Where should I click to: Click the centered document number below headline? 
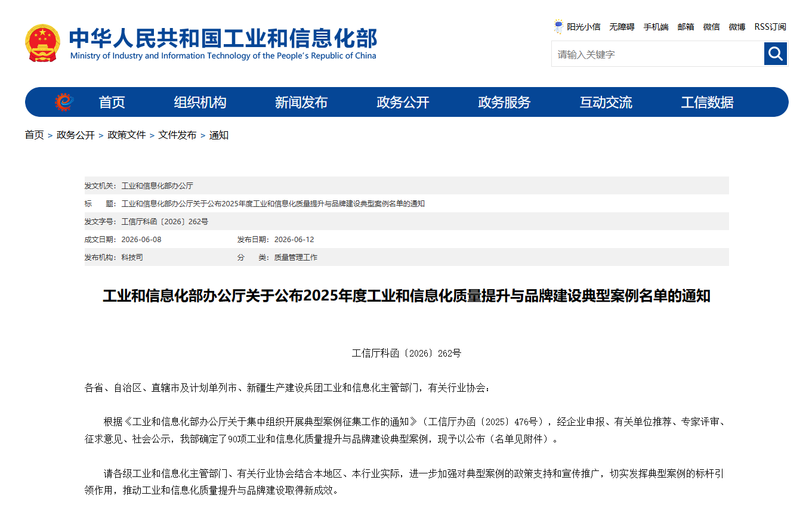tap(406, 353)
